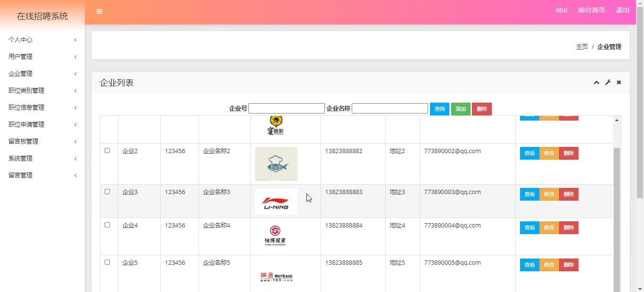
Task: Click the 仕博投资 logo of 企业4
Action: pos(276,236)
